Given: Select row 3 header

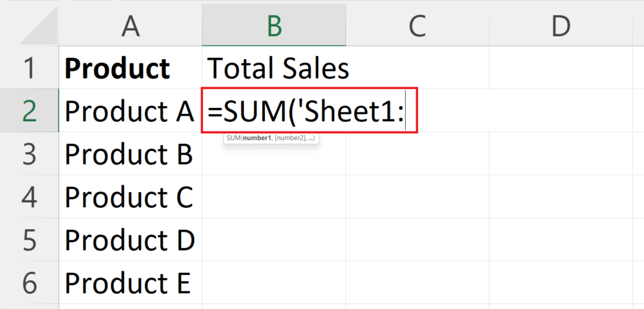Looking at the screenshot, I should pos(29,153).
